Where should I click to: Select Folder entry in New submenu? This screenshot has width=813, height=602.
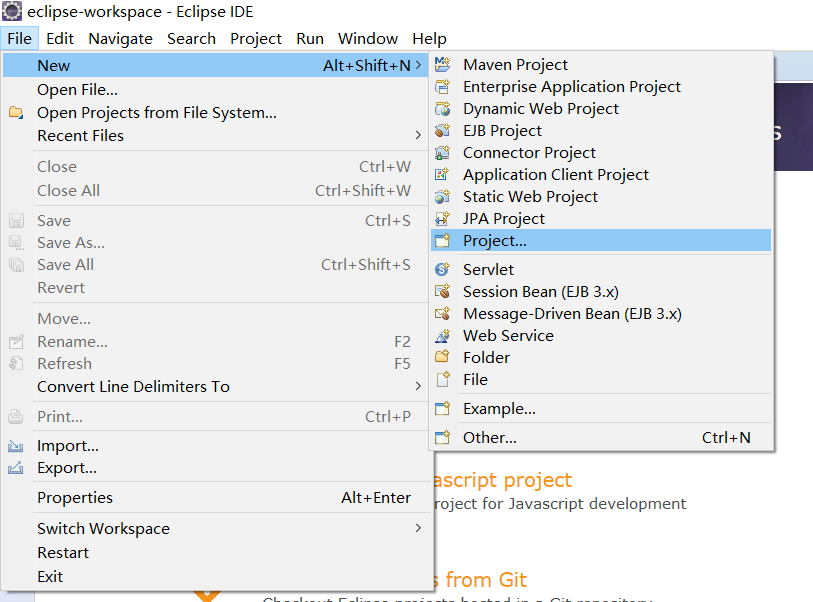click(x=601, y=357)
